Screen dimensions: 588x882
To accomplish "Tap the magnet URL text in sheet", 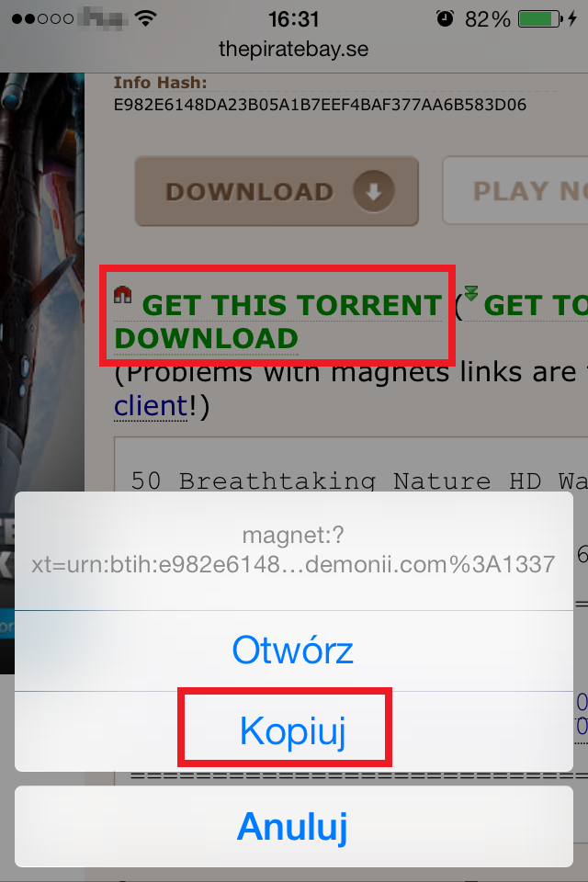I will point(294,549).
